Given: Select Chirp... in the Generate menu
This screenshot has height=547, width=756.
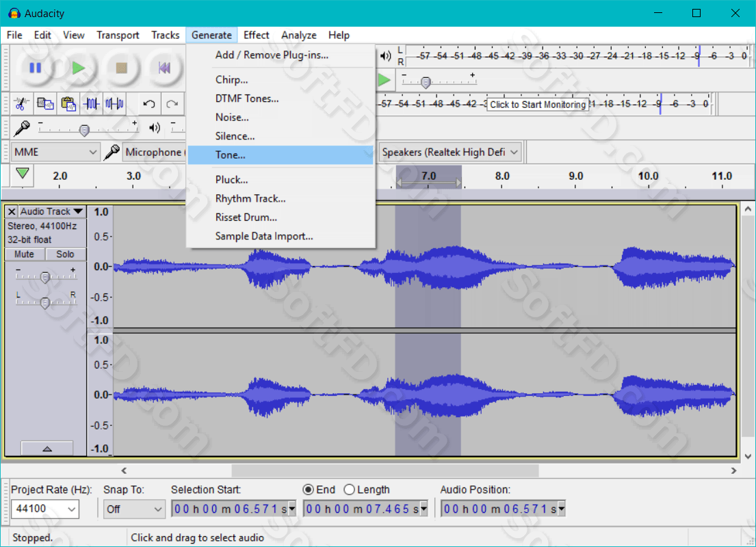Looking at the screenshot, I should click(280, 79).
